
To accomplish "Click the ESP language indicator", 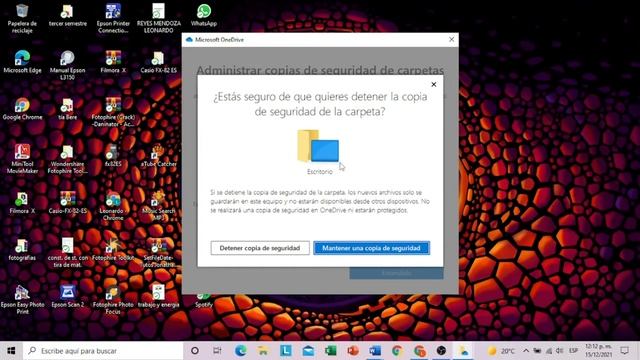I will tap(573, 351).
